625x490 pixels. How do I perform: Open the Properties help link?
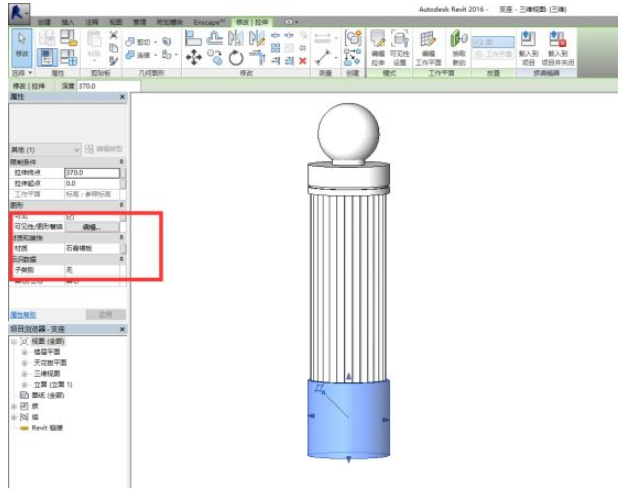coord(23,315)
